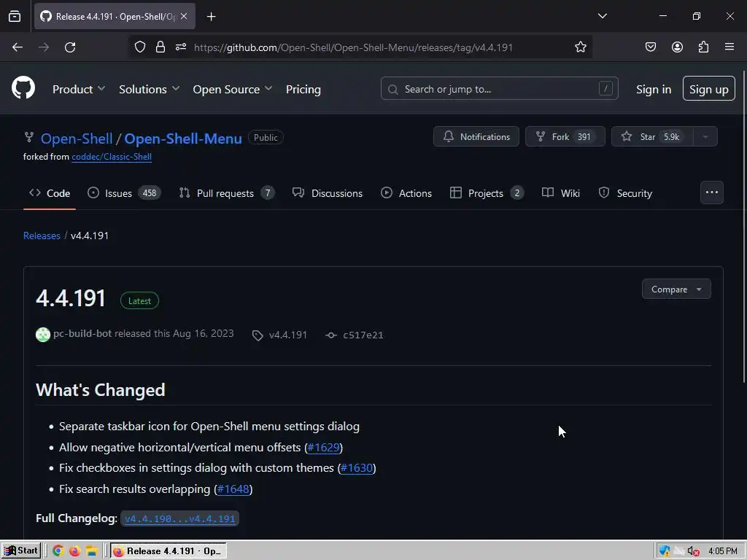Click the Search or jump to field
Image resolution: width=747 pixels, height=560 pixels.
point(499,88)
